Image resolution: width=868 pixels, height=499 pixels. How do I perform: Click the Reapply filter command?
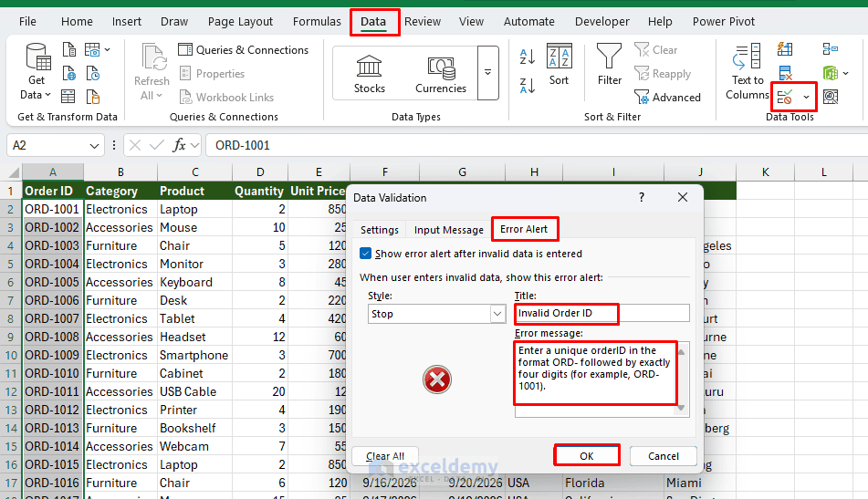[x=663, y=74]
